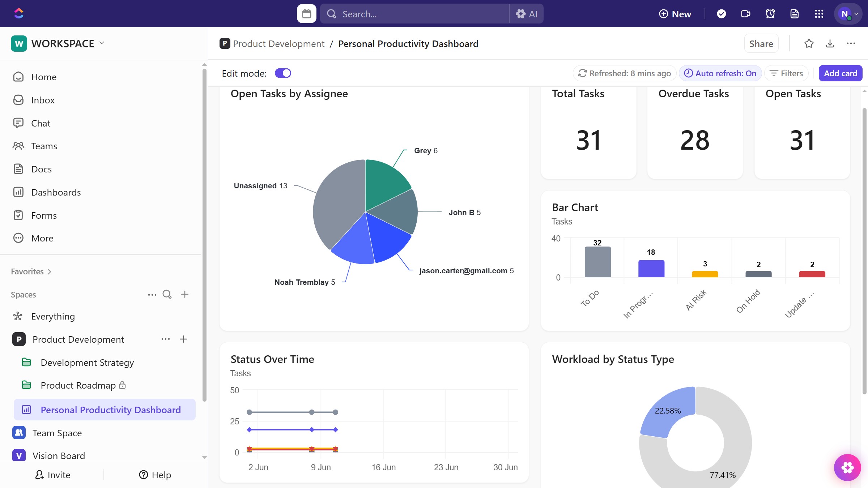Select Inbox from the sidebar menu
The height and width of the screenshot is (488, 868).
tap(43, 100)
